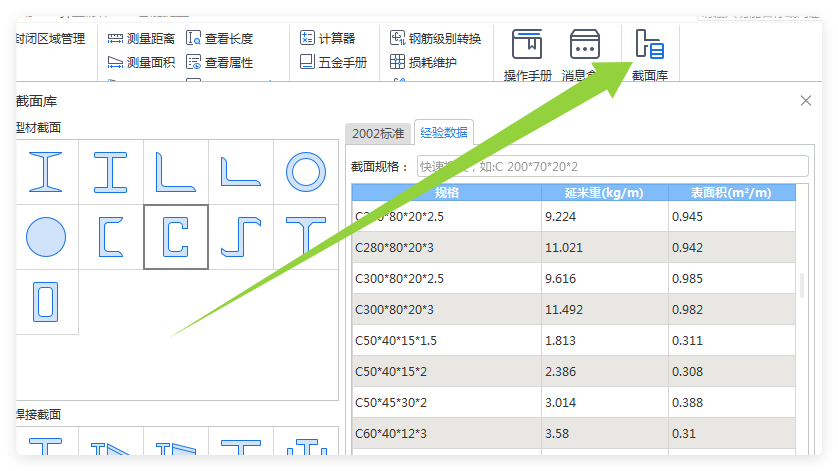Screen dimensions: 838x471
Task: Click the weight value 3.58
Action: pyautogui.click(x=557, y=434)
